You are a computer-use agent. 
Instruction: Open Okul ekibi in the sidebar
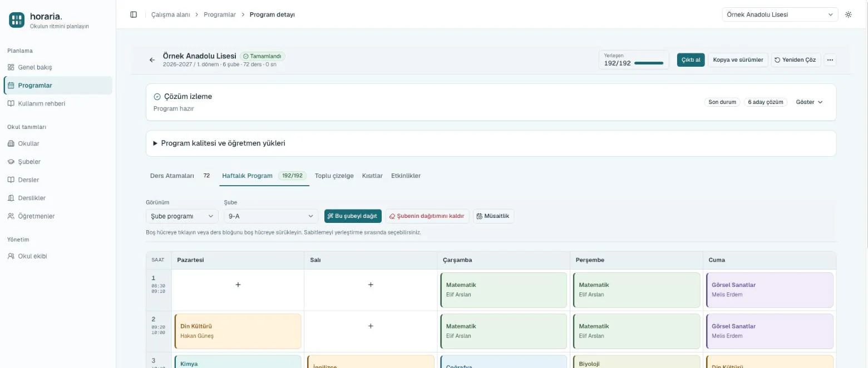tap(58, 256)
